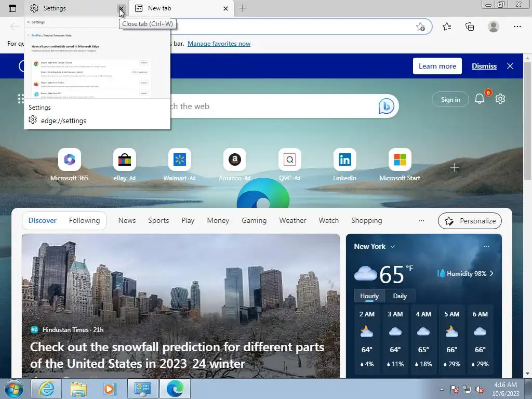The width and height of the screenshot is (532, 399).
Task: Show hidden system tray icons
Action: point(442,389)
